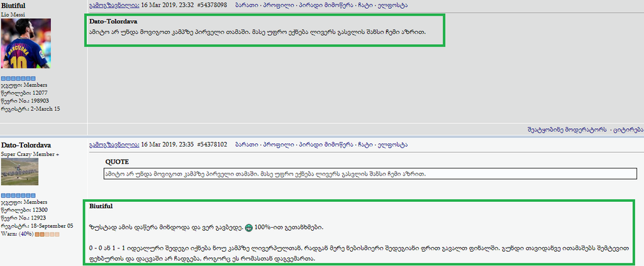Click 'წერილები: 12300' post count
644x266 pixels.
click(24, 210)
